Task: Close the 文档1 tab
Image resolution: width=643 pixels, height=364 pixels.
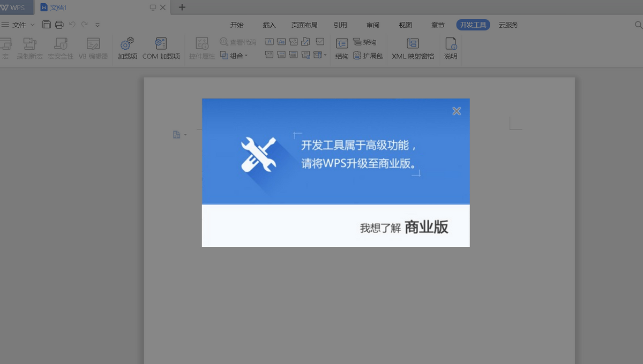Action: coord(163,7)
